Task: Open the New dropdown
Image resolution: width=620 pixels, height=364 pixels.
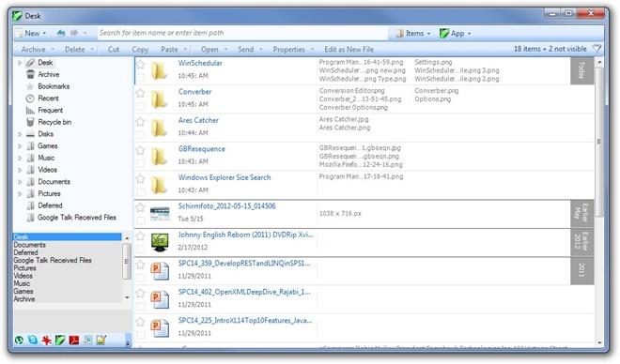Action: pos(32,33)
